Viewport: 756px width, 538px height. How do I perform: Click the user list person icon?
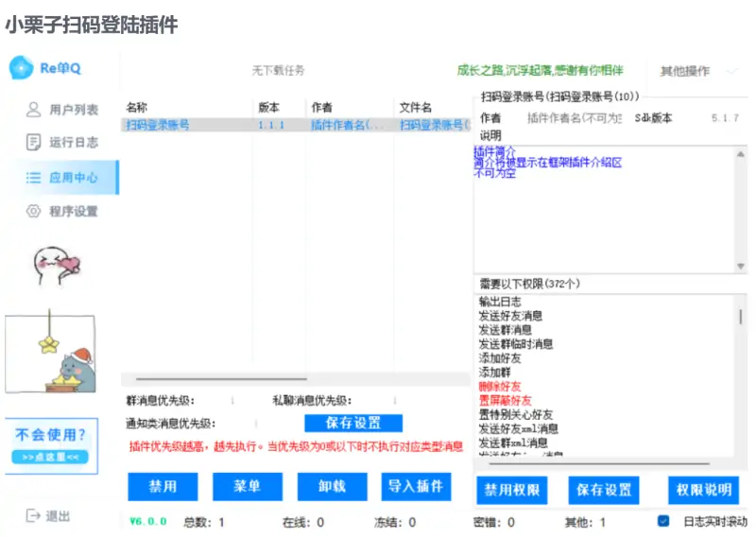click(33, 110)
